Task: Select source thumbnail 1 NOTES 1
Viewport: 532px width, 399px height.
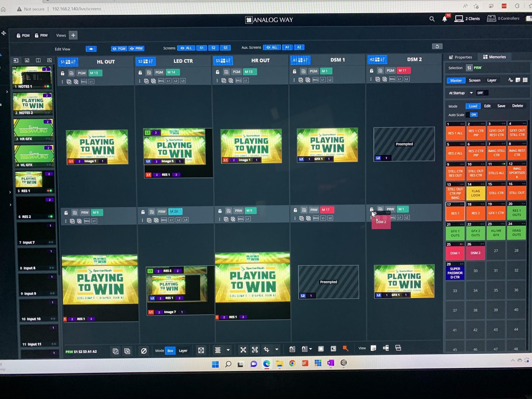Action: click(32, 77)
